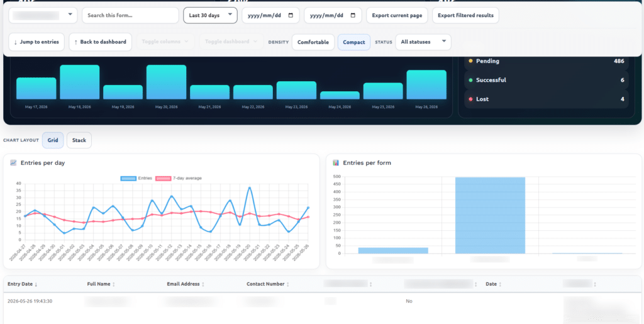644x324 pixels.
Task: Click the sort arrow beside Email Address
Action: tap(203, 284)
